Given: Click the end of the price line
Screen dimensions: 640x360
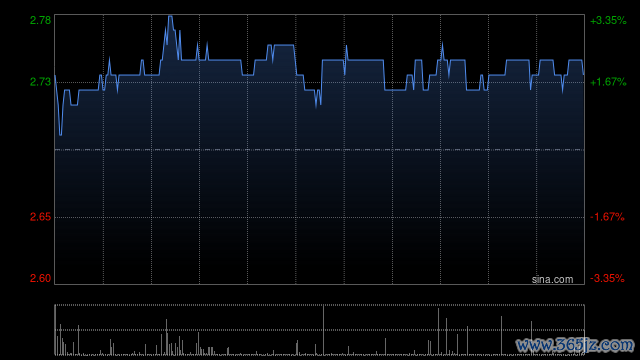Looking at the screenshot, I should point(583,74).
